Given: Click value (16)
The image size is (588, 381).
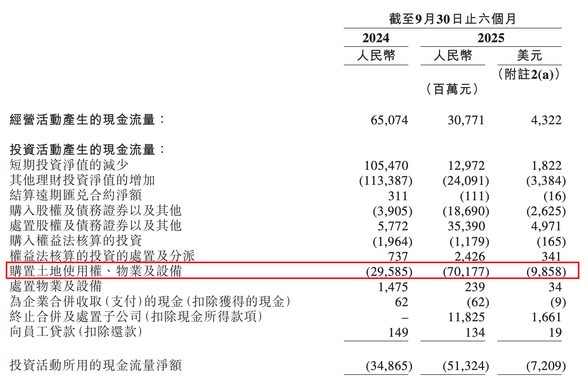Looking at the screenshot, I should [x=555, y=196].
